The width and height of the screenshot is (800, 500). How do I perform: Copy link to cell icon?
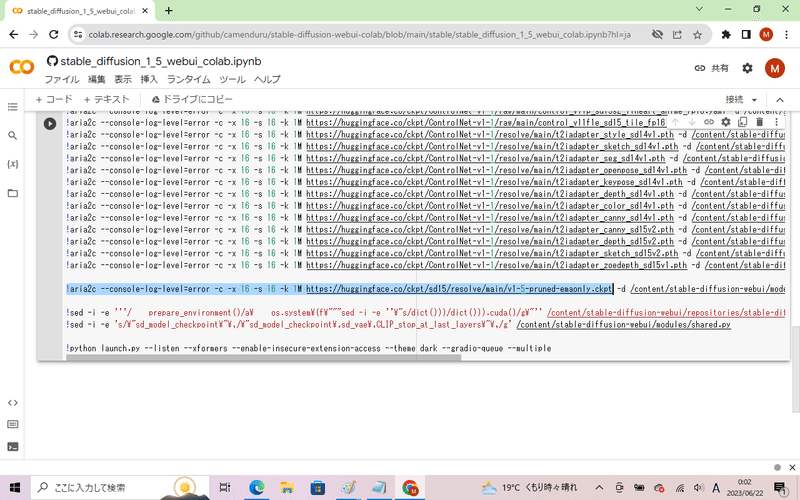pos(709,122)
